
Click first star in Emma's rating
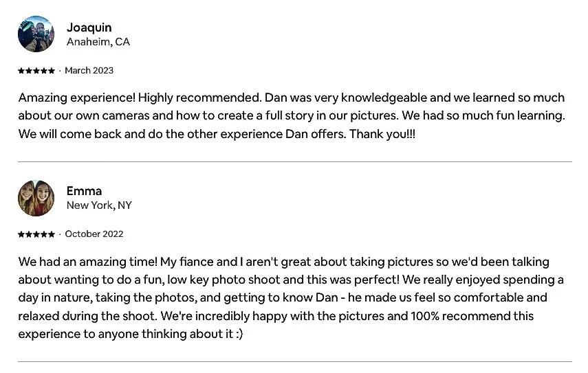pyautogui.click(x=21, y=234)
